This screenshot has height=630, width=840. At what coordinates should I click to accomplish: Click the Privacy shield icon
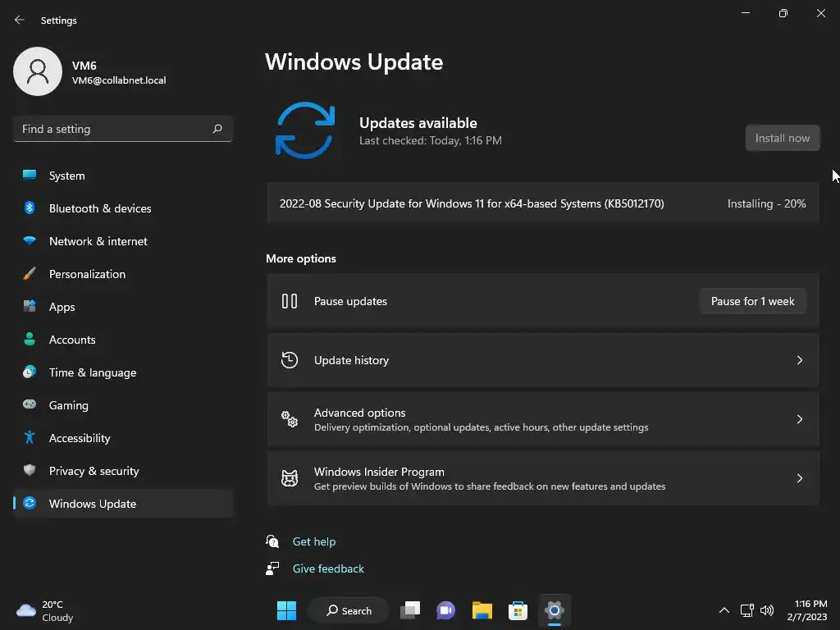30,470
